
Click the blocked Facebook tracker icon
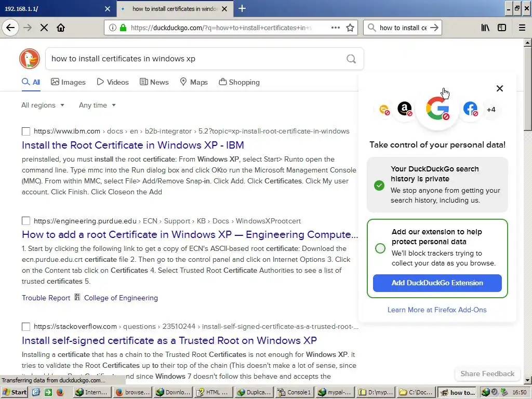tap(470, 109)
